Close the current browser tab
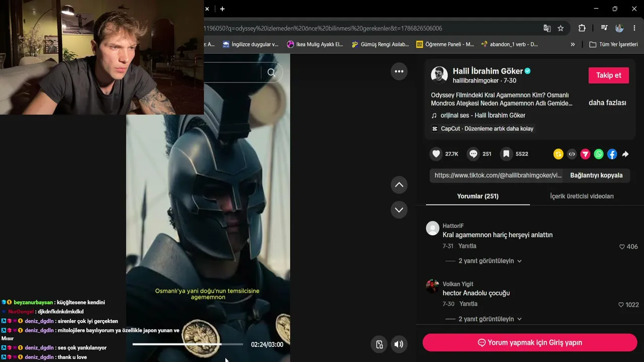 click(207, 9)
